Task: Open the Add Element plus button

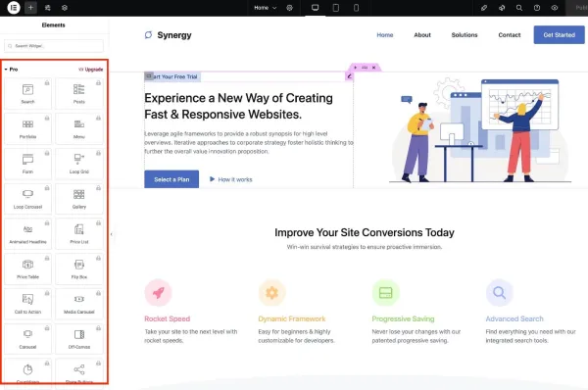Action: 30,8
